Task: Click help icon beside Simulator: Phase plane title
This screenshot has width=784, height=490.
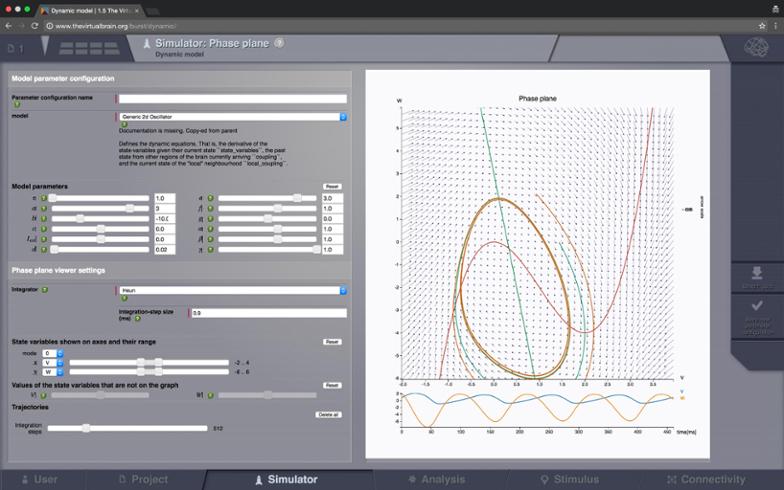Action: click(x=279, y=43)
